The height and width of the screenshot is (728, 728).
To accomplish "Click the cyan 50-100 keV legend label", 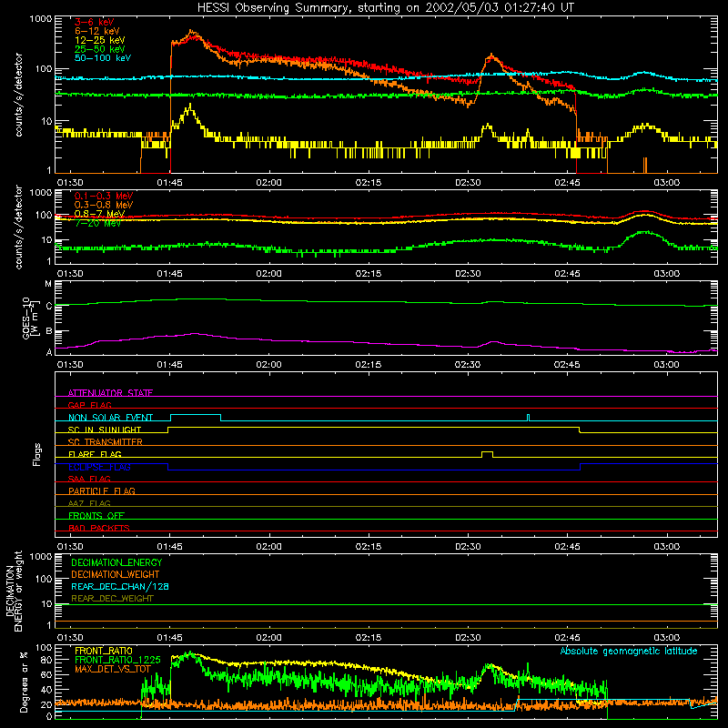I will [x=103, y=58].
